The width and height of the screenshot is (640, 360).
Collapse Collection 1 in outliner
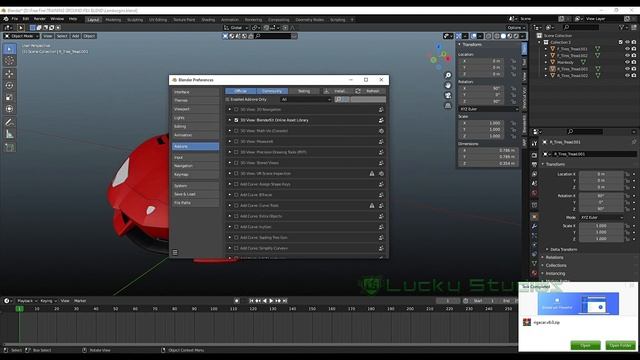(x=540, y=42)
